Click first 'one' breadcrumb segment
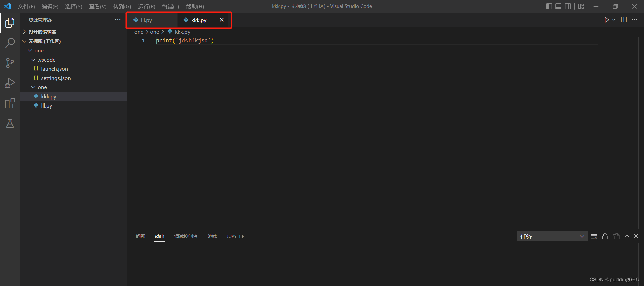The width and height of the screenshot is (644, 286). click(139, 32)
